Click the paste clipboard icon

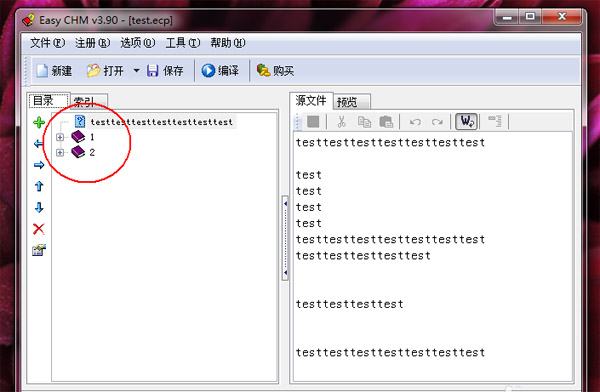tap(386, 122)
